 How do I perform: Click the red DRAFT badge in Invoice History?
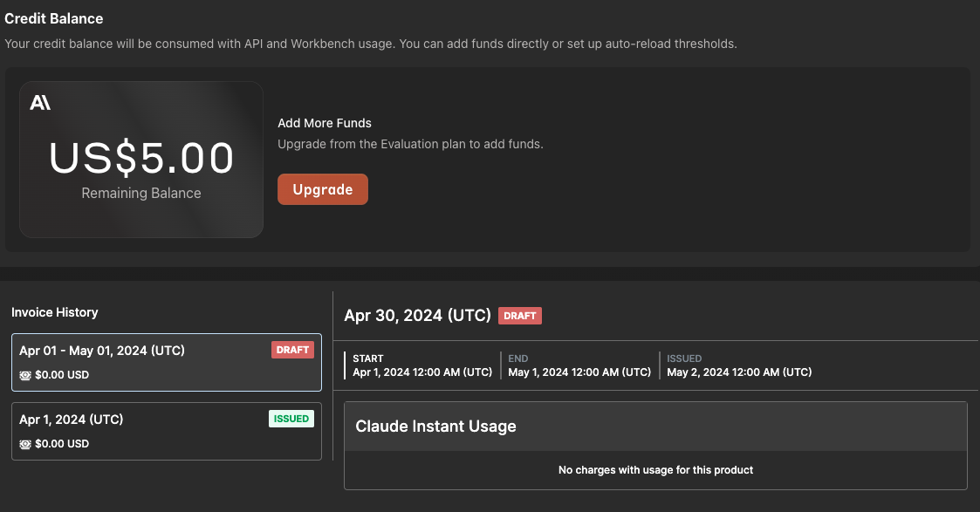(x=292, y=350)
